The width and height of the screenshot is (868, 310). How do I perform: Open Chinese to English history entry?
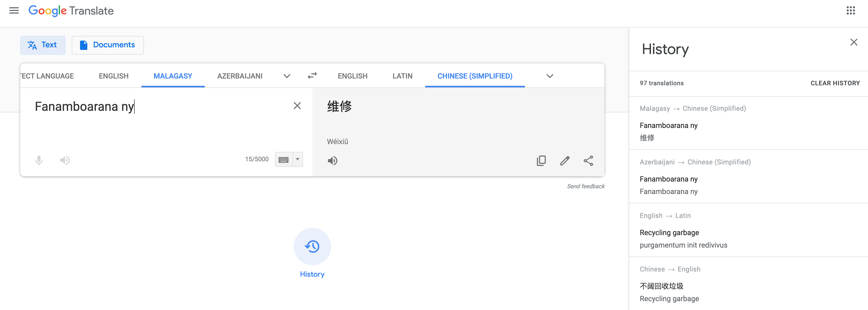coord(748,284)
